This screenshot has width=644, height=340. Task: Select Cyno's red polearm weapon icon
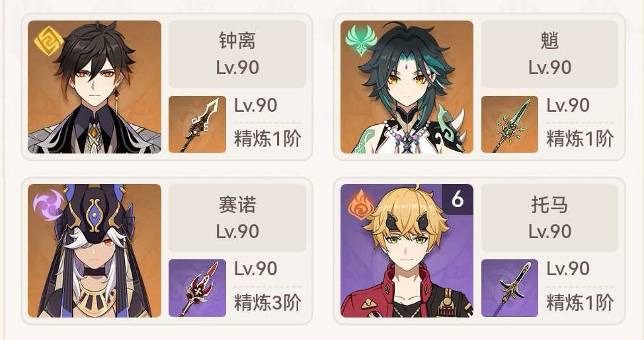tap(197, 288)
